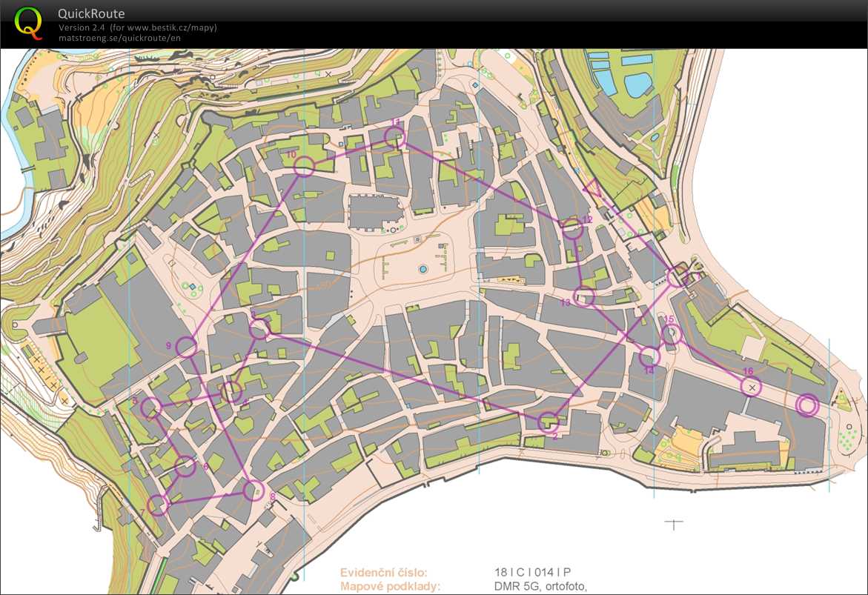
Task: Select control circle number 9
Action: [186, 346]
